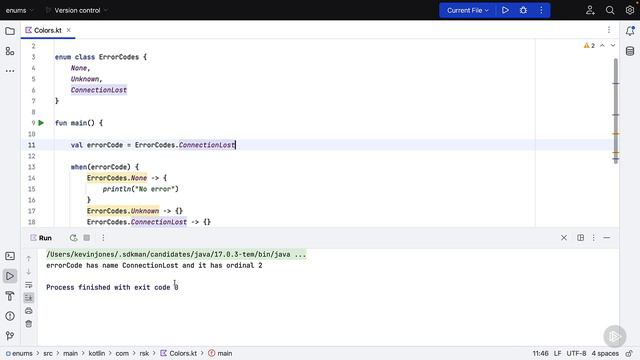Click main function in breadcrumb bar
The image size is (640, 360).
220,353
